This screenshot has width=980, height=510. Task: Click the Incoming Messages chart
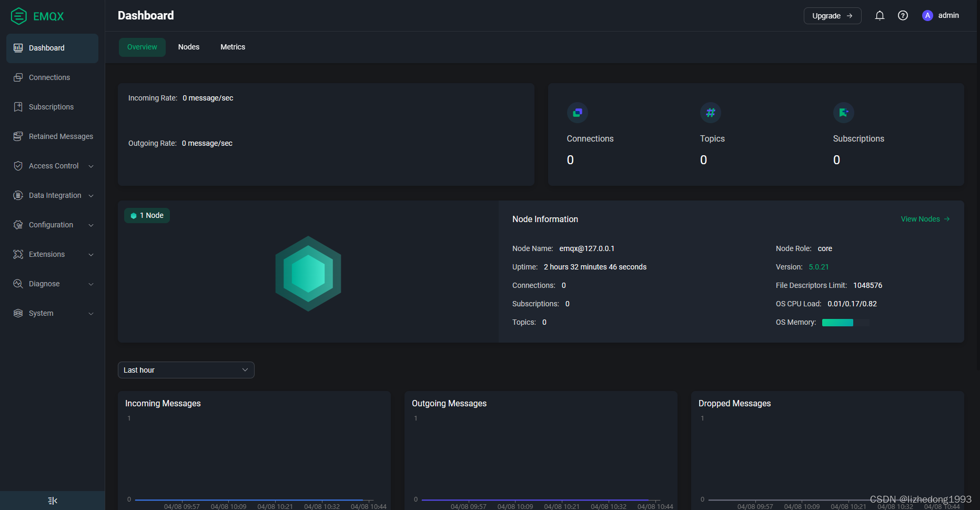[x=255, y=451]
